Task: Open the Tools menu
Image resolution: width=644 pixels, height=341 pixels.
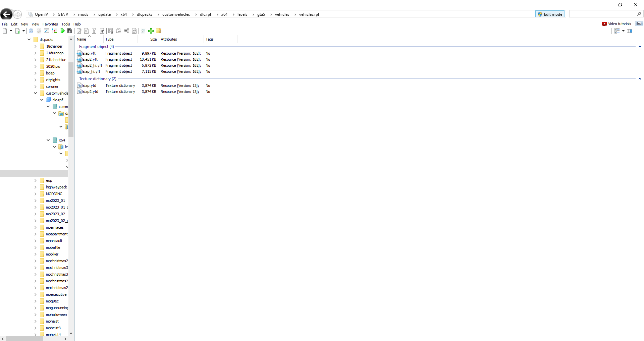Action: pos(65,24)
